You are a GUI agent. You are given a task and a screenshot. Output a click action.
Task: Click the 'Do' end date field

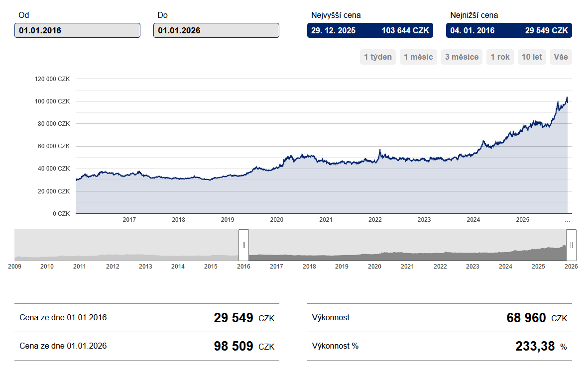(216, 30)
